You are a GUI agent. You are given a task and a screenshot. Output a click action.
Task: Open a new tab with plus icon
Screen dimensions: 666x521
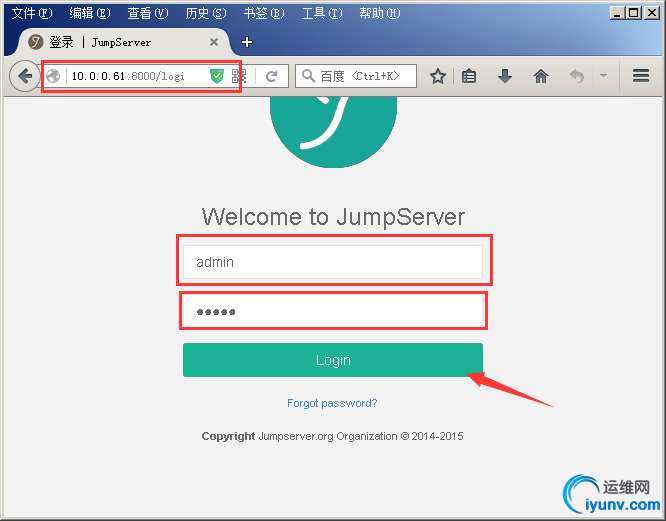tap(247, 42)
